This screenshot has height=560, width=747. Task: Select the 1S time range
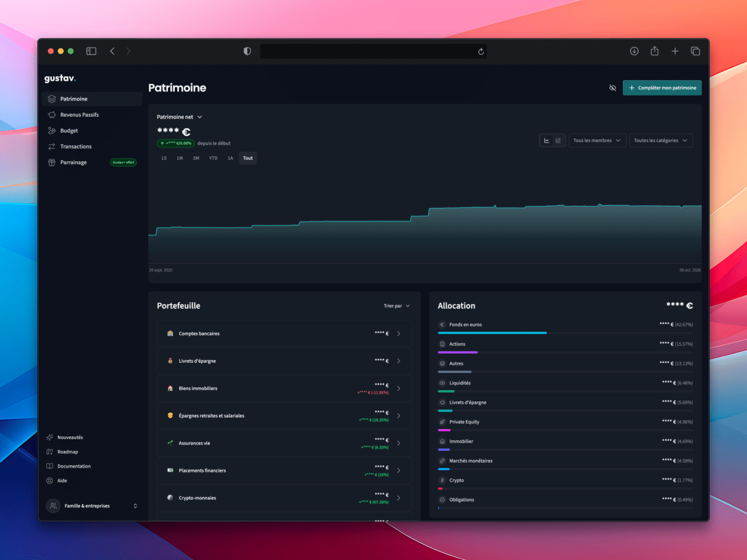[x=164, y=158]
